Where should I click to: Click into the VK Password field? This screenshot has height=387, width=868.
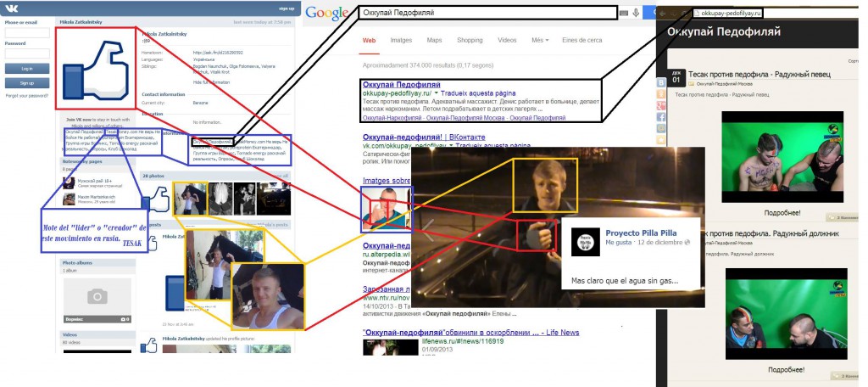(x=27, y=53)
